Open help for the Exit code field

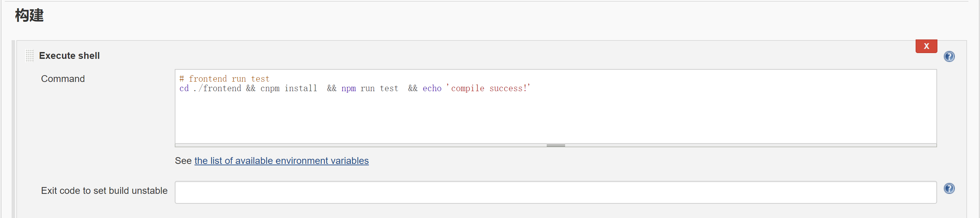tap(949, 188)
